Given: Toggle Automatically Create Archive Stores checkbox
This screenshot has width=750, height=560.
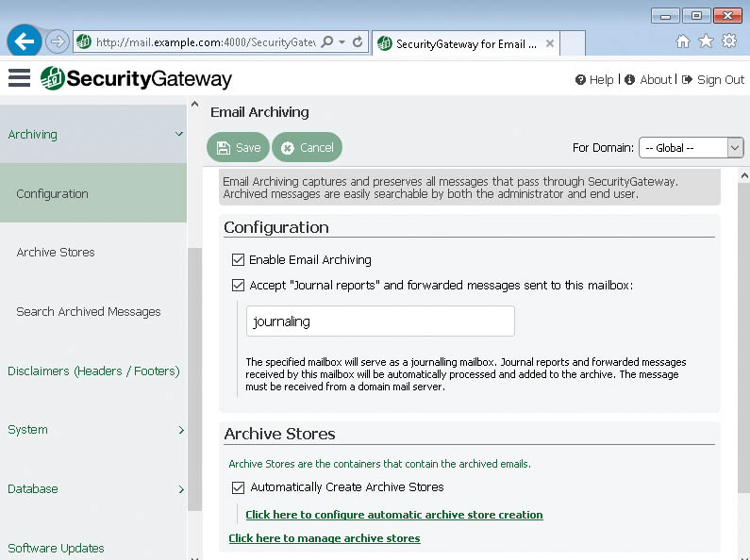Looking at the screenshot, I should pyautogui.click(x=238, y=487).
